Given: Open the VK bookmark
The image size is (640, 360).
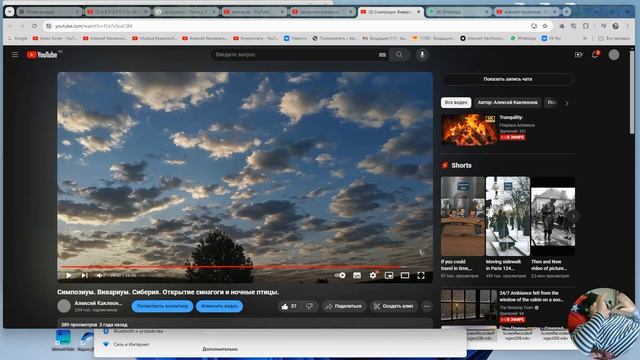Looking at the screenshot, I should tap(551, 38).
